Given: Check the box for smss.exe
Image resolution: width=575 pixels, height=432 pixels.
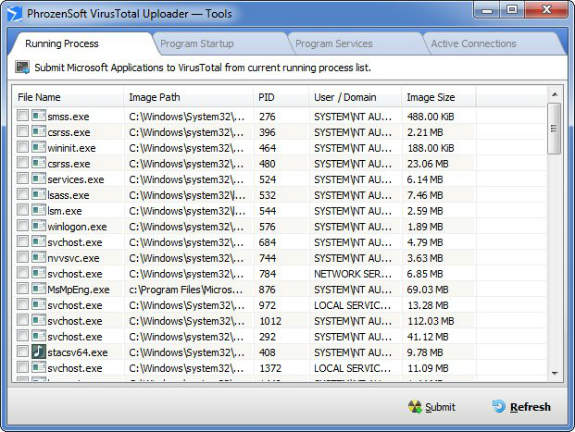Looking at the screenshot, I should click(x=22, y=116).
